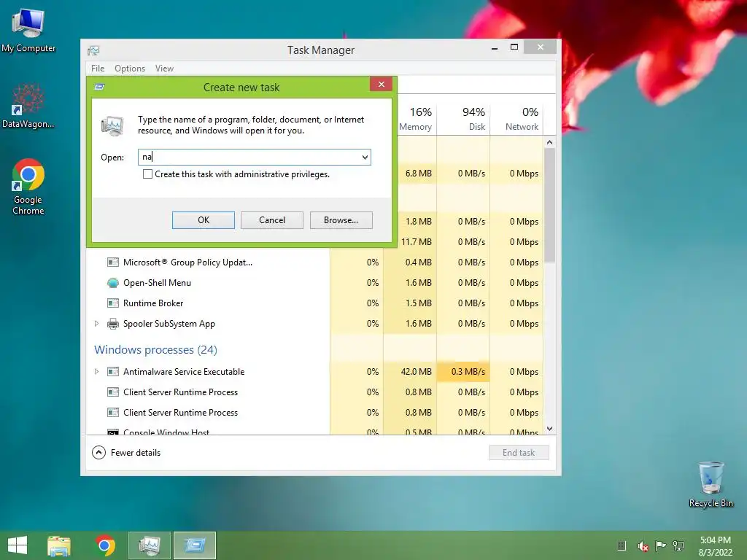Click the network tray icon
The image size is (747, 560).
pos(678,545)
